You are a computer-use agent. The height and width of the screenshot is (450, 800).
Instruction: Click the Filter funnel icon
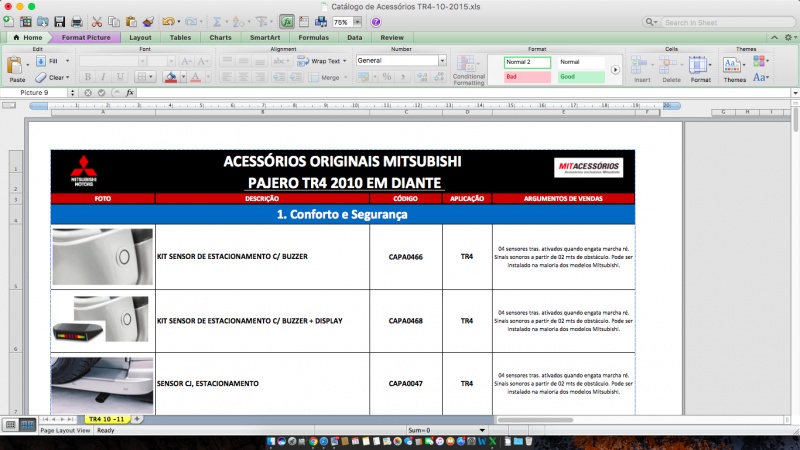[x=261, y=22]
